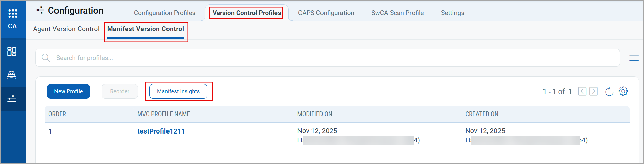Open Manifest Insights

[x=178, y=91]
